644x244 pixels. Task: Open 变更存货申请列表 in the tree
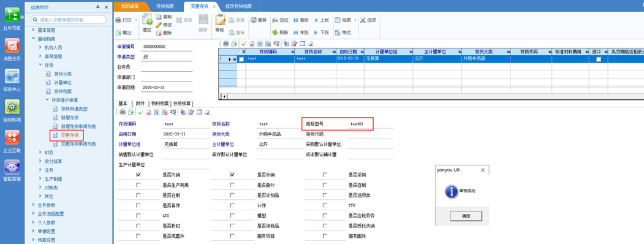pyautogui.click(x=78, y=144)
